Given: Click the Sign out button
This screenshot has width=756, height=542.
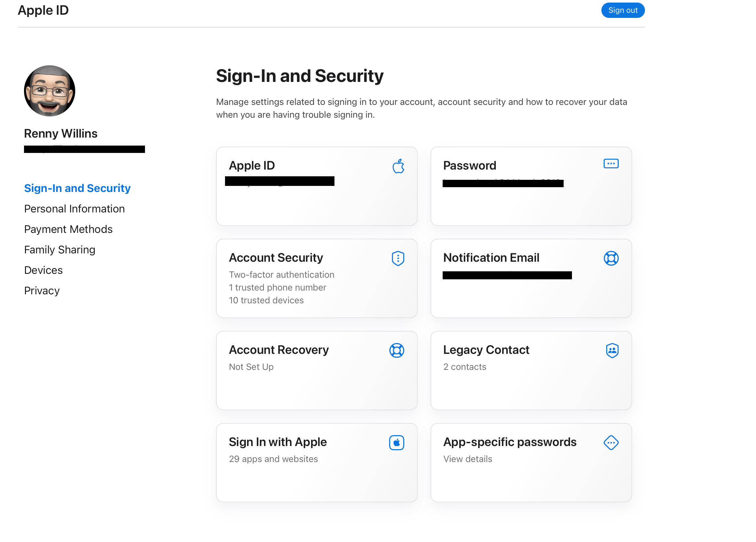Looking at the screenshot, I should [623, 10].
